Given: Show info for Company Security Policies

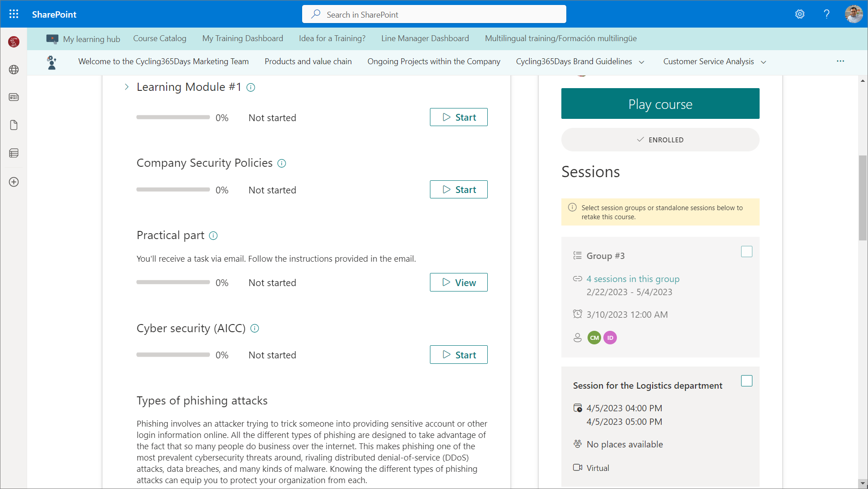Looking at the screenshot, I should pyautogui.click(x=281, y=164).
